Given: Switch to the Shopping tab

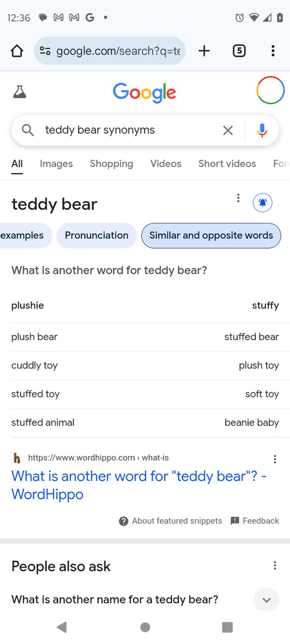Looking at the screenshot, I should [x=111, y=164].
